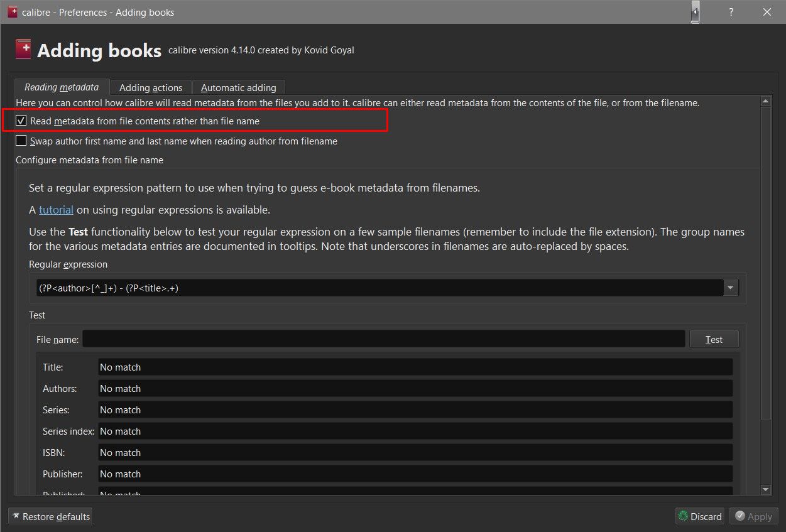Enable Swap author first and last name
786x532 pixels.
(21, 141)
